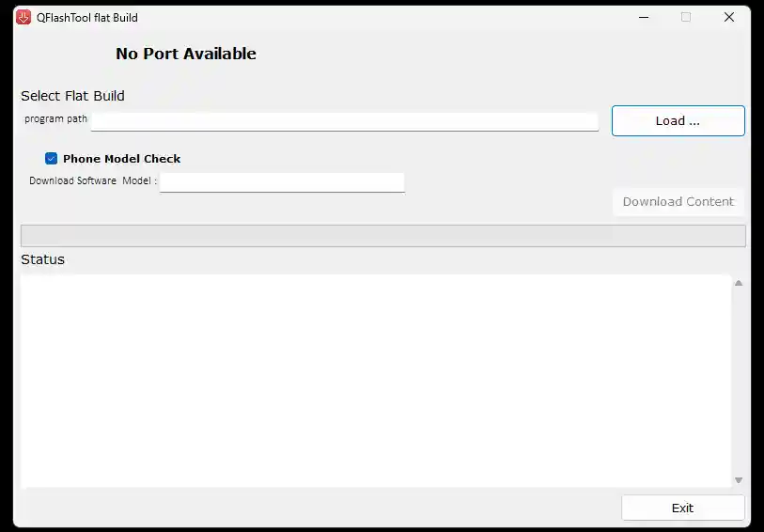This screenshot has width=764, height=532.
Task: Click the Status log scroll-down arrow
Action: coord(739,480)
